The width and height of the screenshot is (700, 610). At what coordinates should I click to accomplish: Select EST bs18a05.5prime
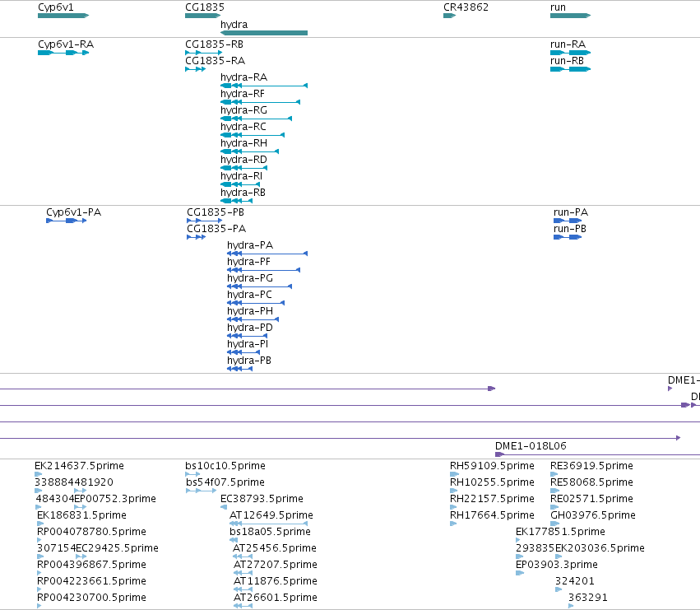tap(270, 532)
